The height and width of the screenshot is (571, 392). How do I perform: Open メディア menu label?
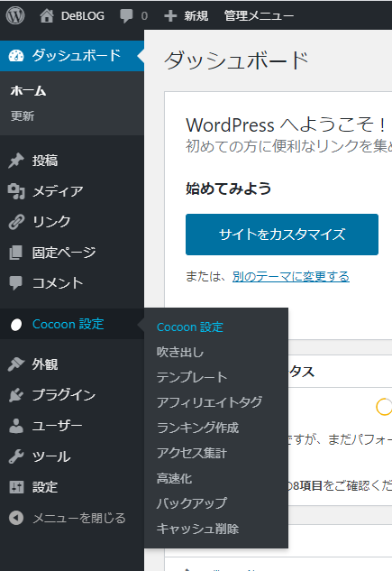pyautogui.click(x=58, y=191)
